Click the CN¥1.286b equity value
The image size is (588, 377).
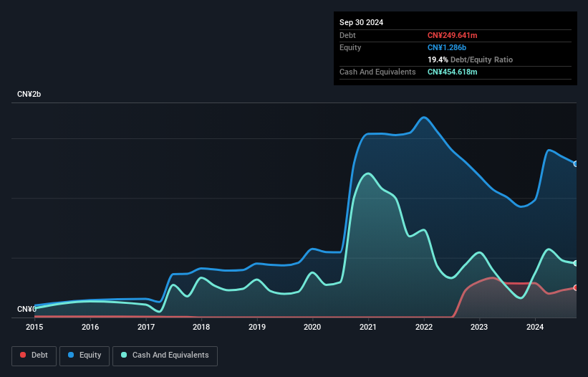447,47
